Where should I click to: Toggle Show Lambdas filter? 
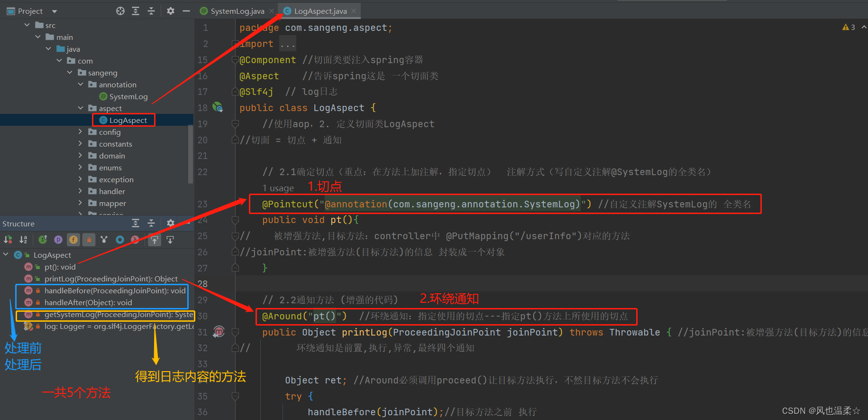point(135,240)
